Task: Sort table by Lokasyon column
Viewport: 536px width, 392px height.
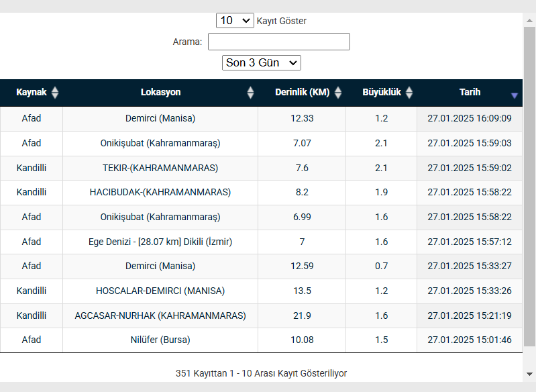Action: point(160,93)
